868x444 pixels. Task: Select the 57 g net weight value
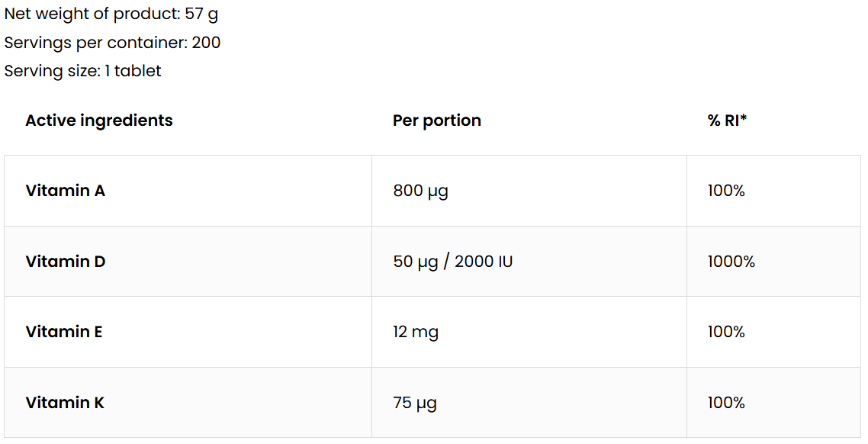(x=201, y=14)
